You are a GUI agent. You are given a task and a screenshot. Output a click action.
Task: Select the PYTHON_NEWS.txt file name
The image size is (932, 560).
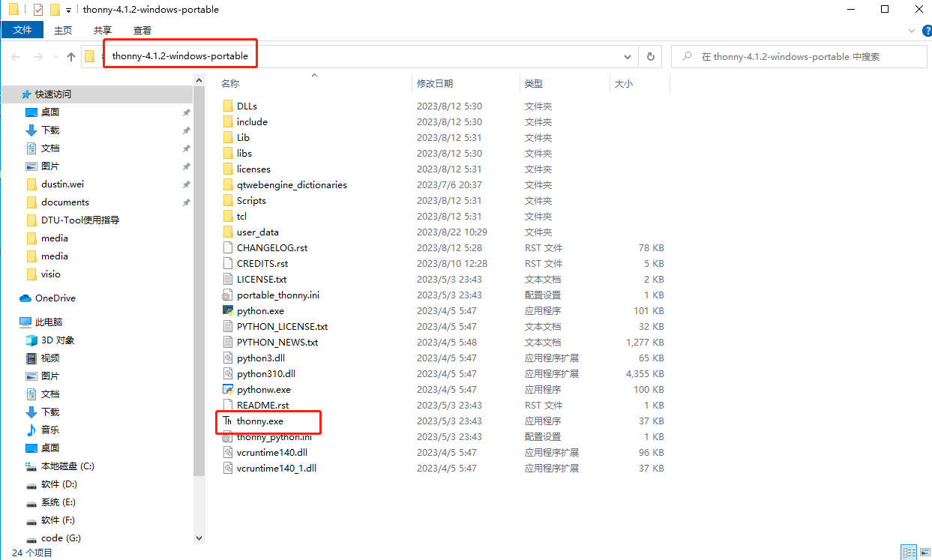click(277, 342)
